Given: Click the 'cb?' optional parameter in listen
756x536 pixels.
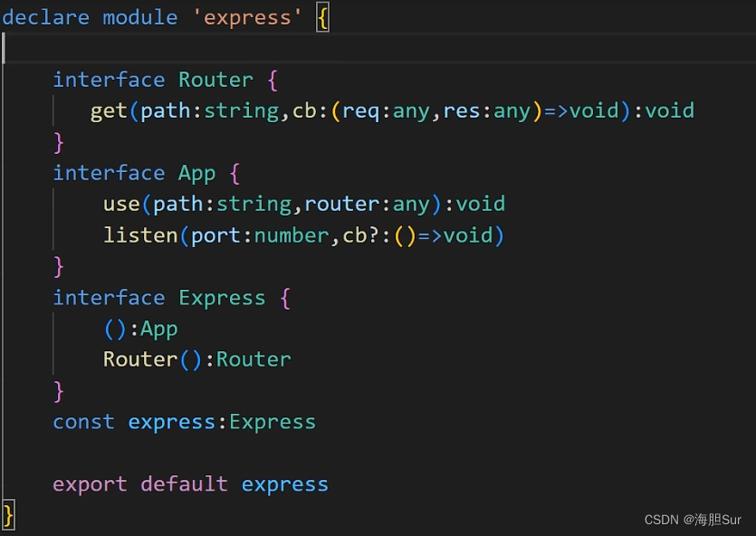Looking at the screenshot, I should pos(360,235).
